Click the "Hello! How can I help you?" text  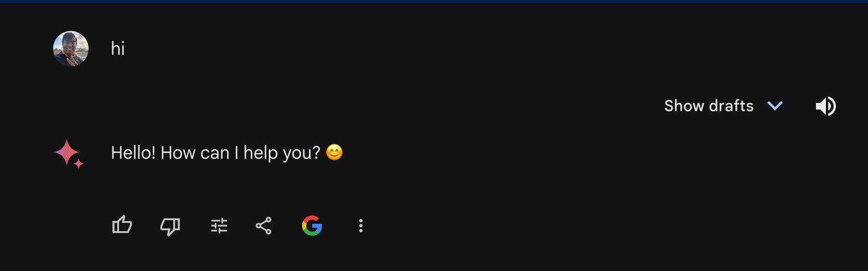(215, 153)
